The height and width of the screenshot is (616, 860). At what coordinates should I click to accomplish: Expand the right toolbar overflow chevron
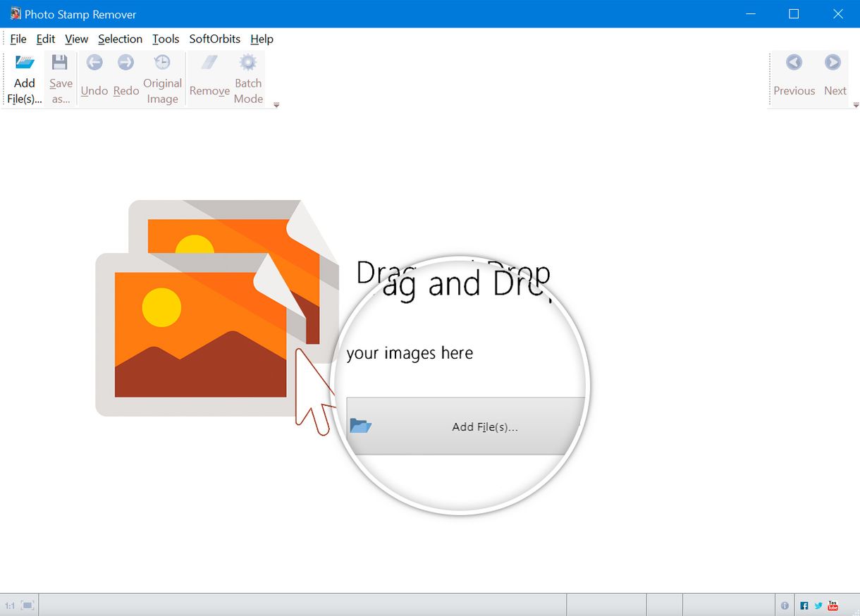[856, 104]
